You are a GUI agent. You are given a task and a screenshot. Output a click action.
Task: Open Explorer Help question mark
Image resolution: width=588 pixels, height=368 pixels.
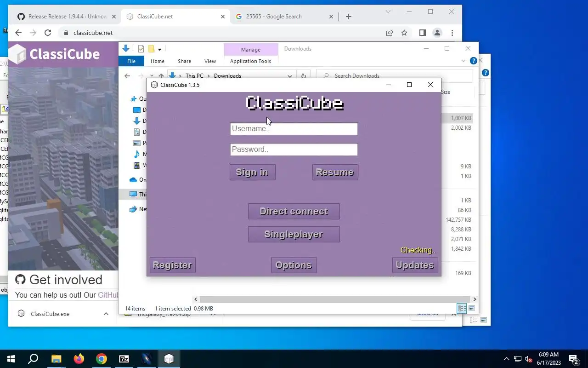pyautogui.click(x=474, y=61)
